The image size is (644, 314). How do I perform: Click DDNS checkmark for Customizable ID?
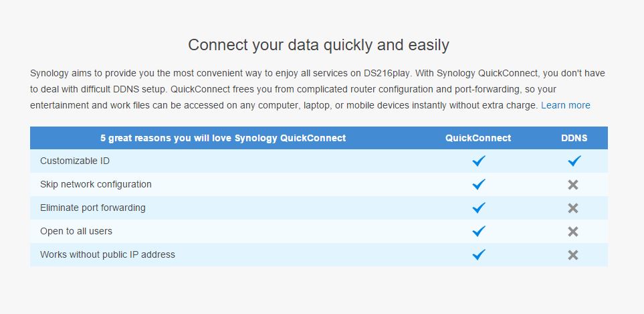click(574, 161)
